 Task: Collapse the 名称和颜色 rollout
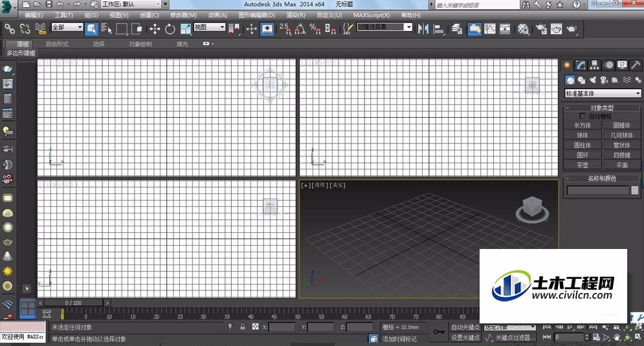pyautogui.click(x=602, y=178)
